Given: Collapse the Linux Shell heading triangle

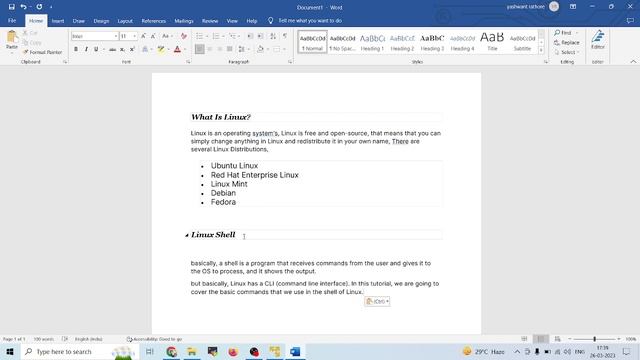Looking at the screenshot, I should [x=187, y=235].
